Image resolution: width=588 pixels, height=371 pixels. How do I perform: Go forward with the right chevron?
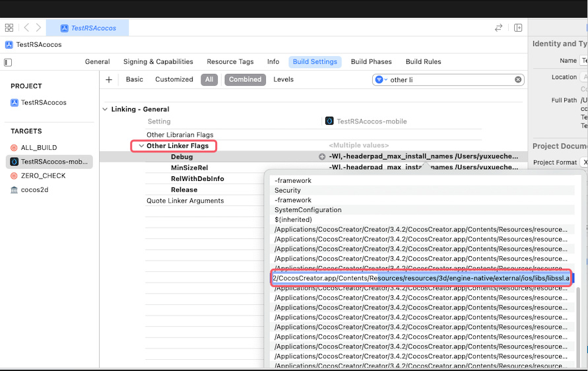tap(38, 28)
